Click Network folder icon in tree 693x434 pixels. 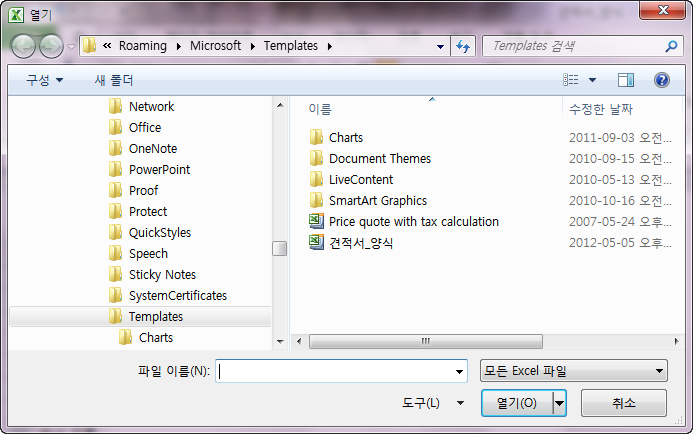tap(115, 106)
